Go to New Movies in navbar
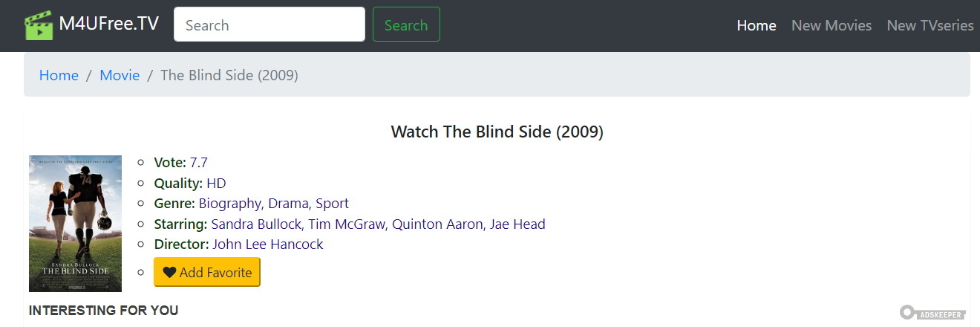 [831, 25]
